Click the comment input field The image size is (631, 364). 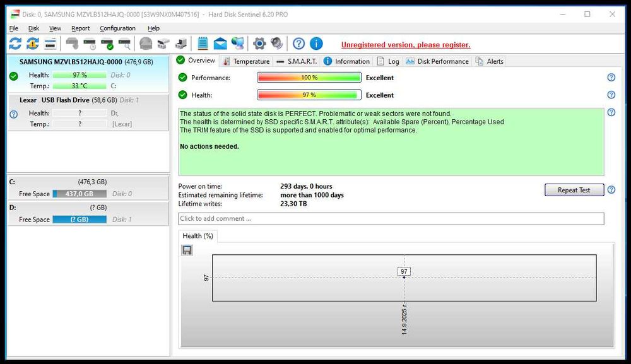pos(391,218)
